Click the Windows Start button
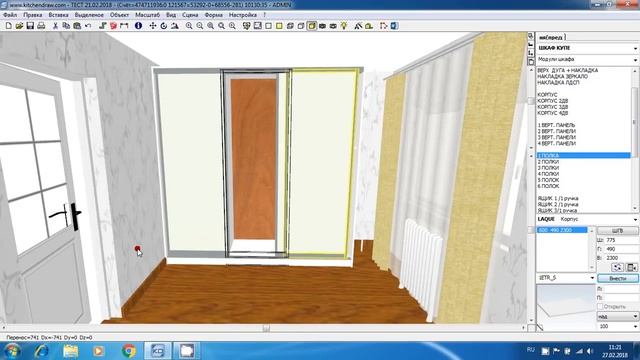This screenshot has height=360, width=640. pyautogui.click(x=12, y=351)
